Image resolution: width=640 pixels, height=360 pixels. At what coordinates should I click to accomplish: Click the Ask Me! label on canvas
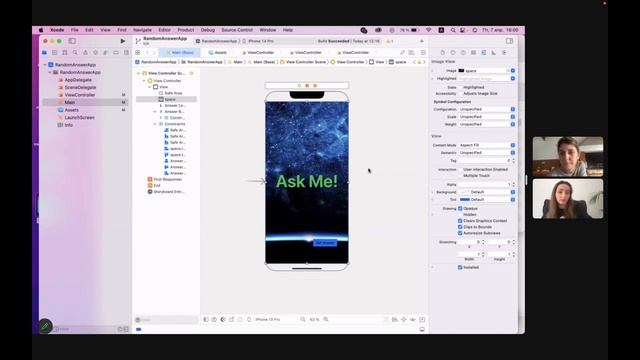(x=307, y=181)
